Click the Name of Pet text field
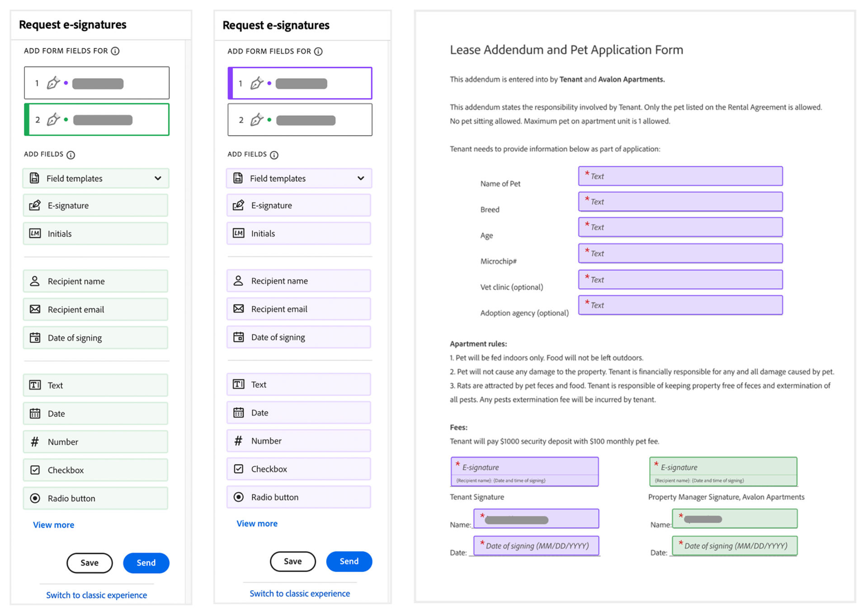This screenshot has width=868, height=614. [x=680, y=176]
